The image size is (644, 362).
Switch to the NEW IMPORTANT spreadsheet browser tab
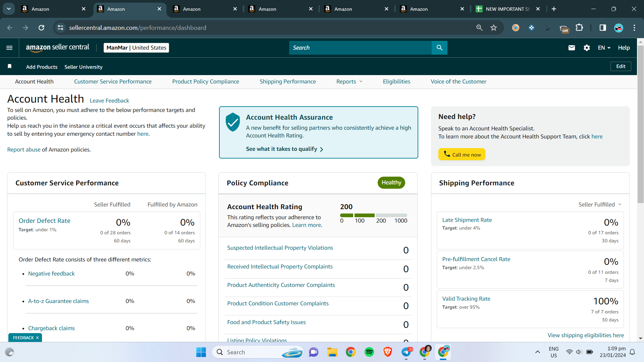pyautogui.click(x=508, y=9)
